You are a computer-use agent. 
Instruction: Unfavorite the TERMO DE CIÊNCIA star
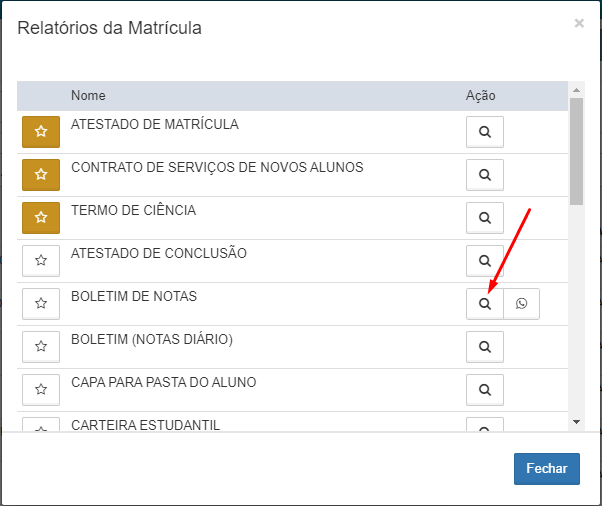click(41, 218)
